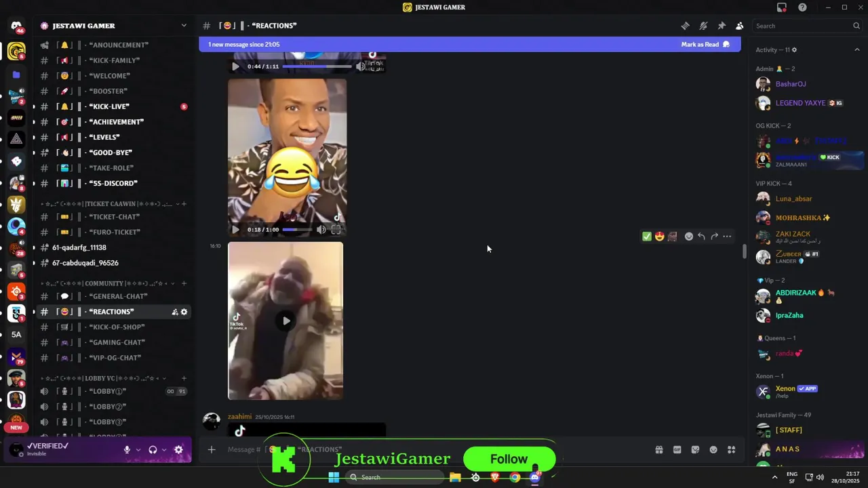The height and width of the screenshot is (488, 868).
Task: Open the 5A server
Action: (16, 334)
